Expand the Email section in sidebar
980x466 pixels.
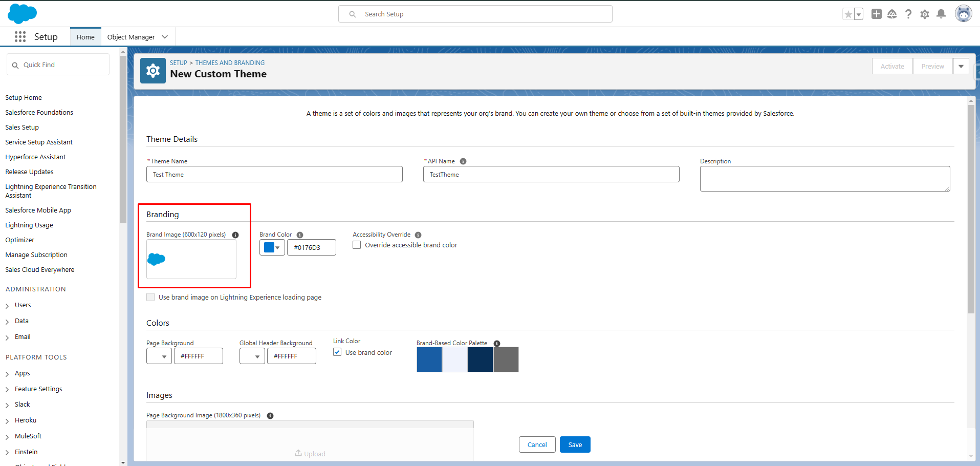[x=7, y=337]
